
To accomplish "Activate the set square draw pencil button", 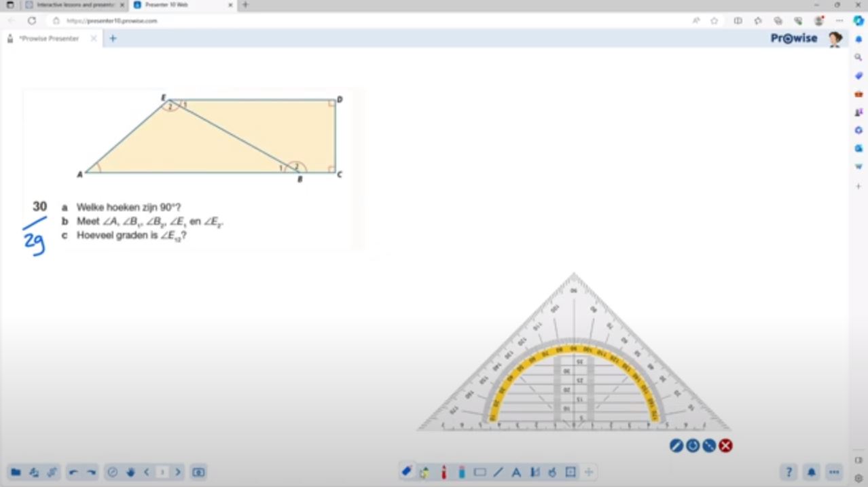I will pos(676,446).
